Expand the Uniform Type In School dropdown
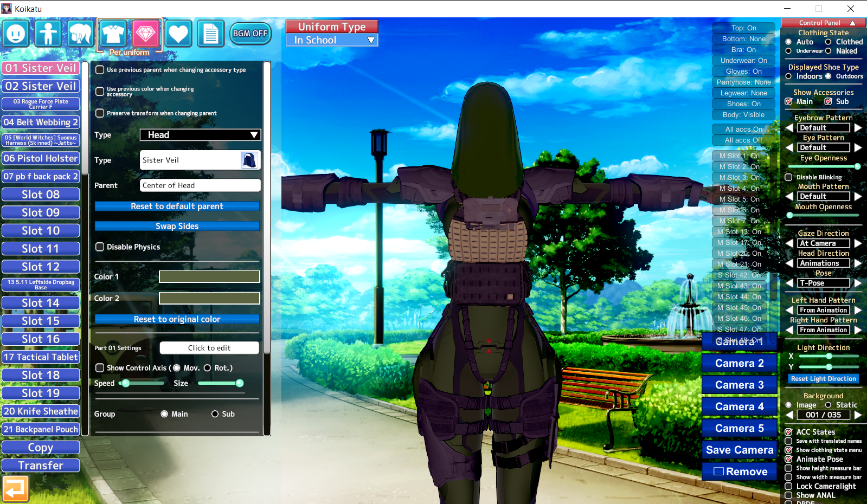 332,40
